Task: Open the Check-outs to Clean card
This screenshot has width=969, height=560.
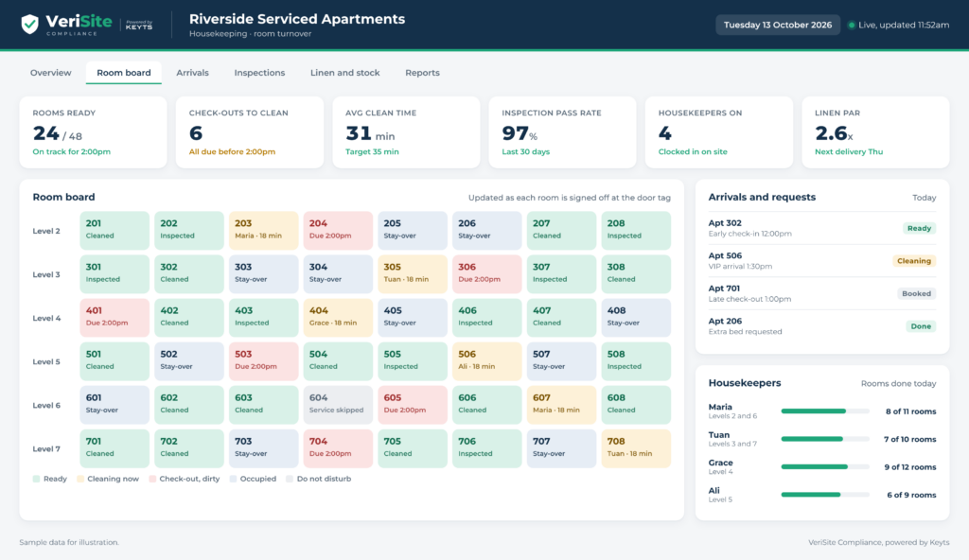Action: [250, 132]
